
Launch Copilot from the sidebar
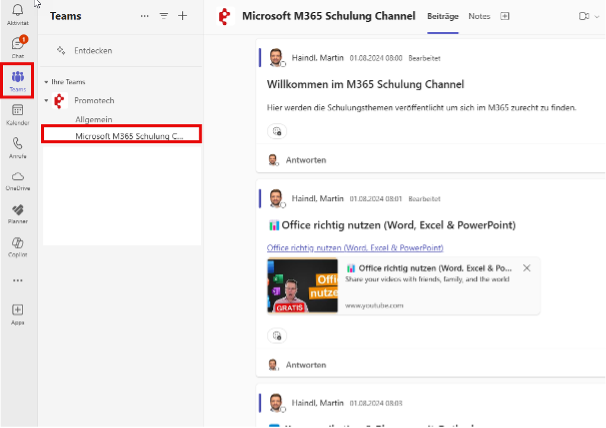coord(18,247)
